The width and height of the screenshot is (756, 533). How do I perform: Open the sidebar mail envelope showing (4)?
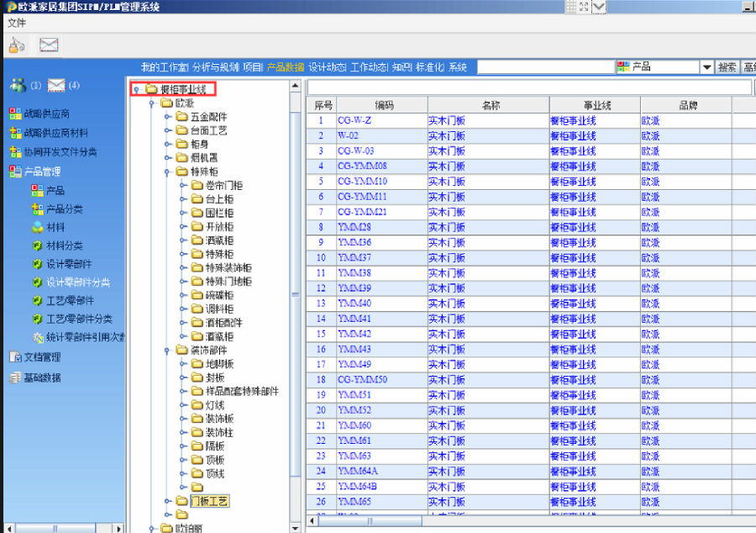coord(56,85)
